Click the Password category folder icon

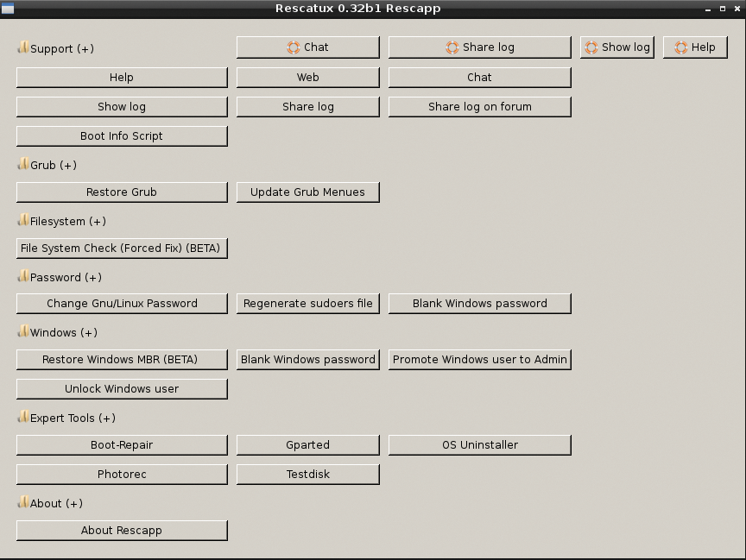coord(22,276)
